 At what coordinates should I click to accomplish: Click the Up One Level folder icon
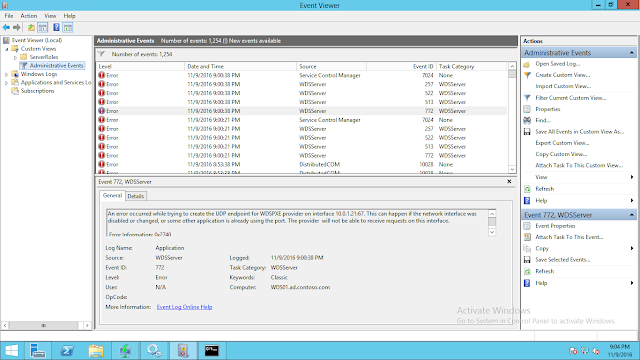[x=31, y=28]
